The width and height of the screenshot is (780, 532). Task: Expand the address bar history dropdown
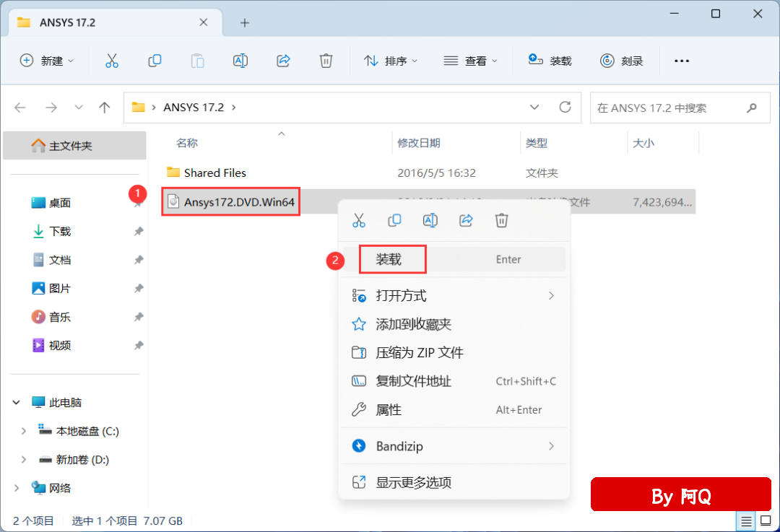coord(534,107)
